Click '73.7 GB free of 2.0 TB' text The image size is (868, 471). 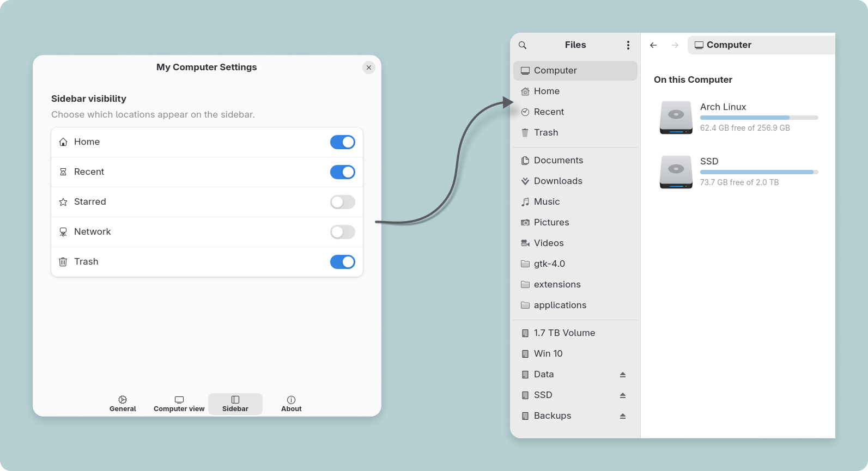(x=739, y=183)
